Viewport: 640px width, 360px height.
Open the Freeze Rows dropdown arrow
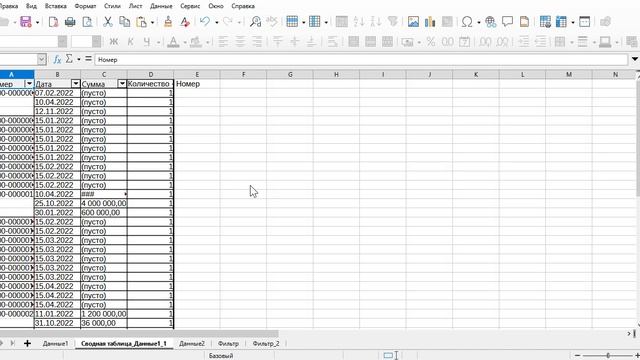point(573,22)
